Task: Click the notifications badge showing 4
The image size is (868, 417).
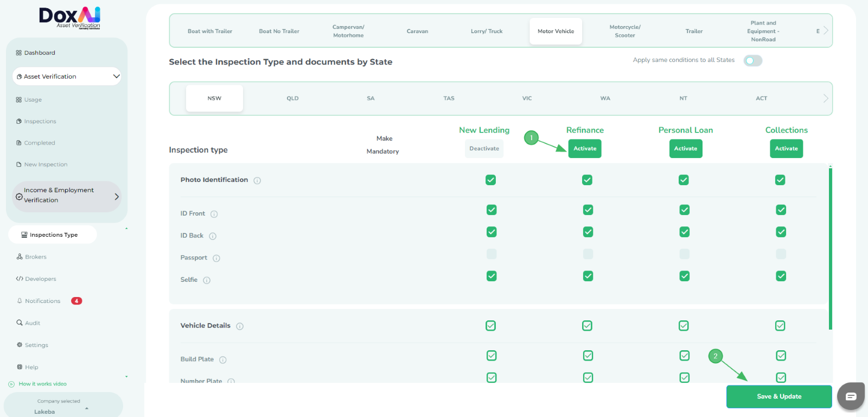Action: (76, 301)
